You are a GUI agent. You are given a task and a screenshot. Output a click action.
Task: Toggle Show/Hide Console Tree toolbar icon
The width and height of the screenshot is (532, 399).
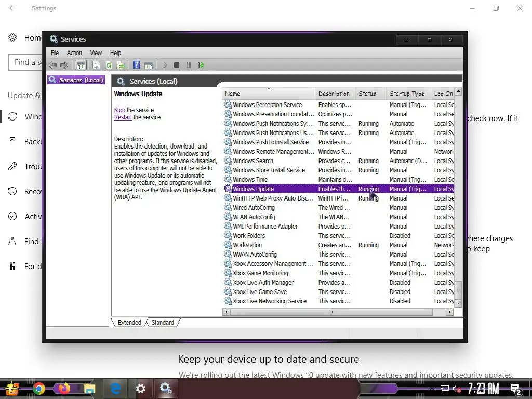pos(81,65)
